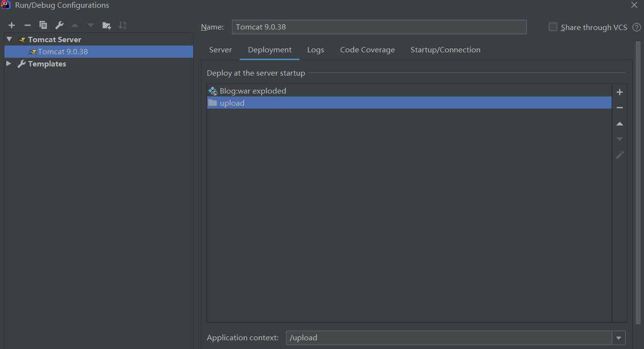The height and width of the screenshot is (349, 644).
Task: Click the upload folder icon
Action: point(213,103)
